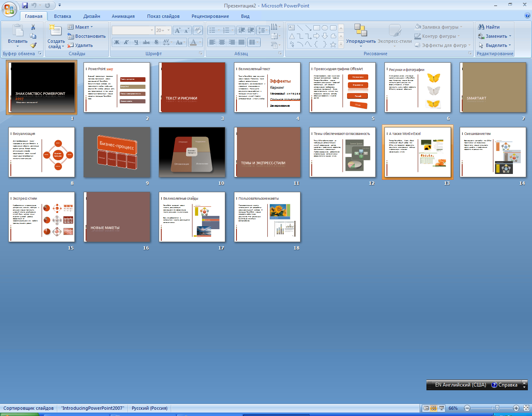Screen dimensions: 532x416
Task: Click the zoom out minus button
Action: point(467,408)
